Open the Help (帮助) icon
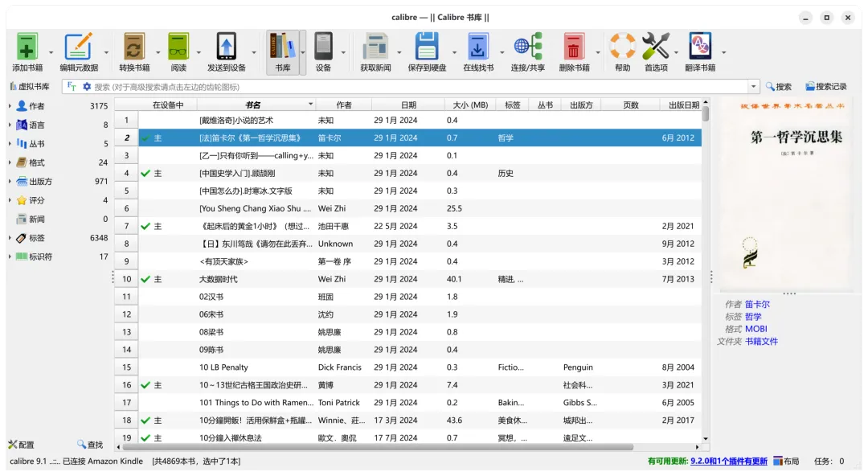The image size is (868, 476). [622, 47]
